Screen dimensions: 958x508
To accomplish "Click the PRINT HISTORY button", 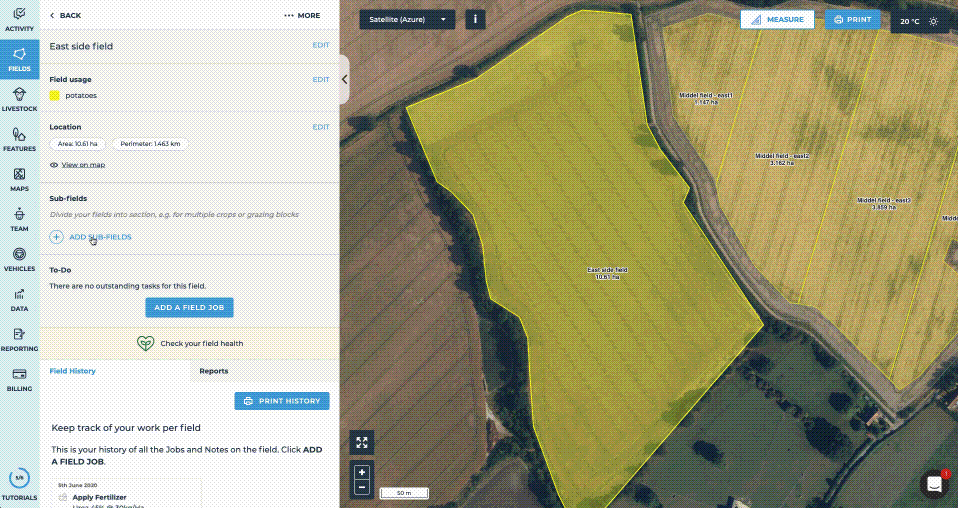I will (x=282, y=401).
